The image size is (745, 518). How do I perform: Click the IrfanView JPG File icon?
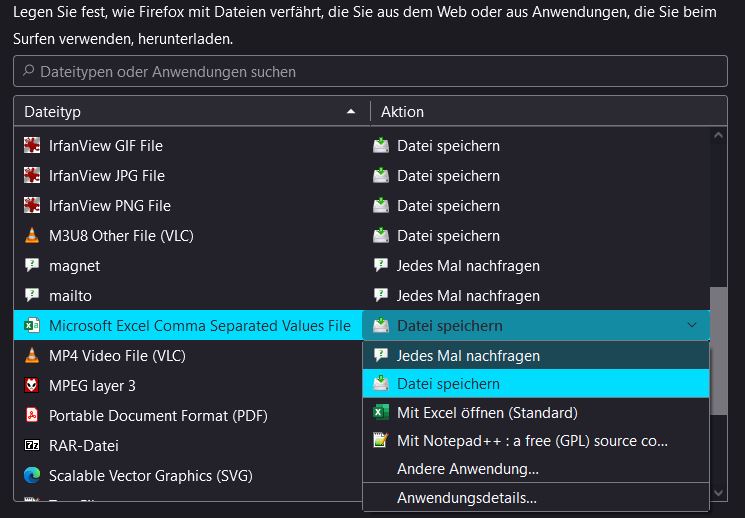[32, 175]
